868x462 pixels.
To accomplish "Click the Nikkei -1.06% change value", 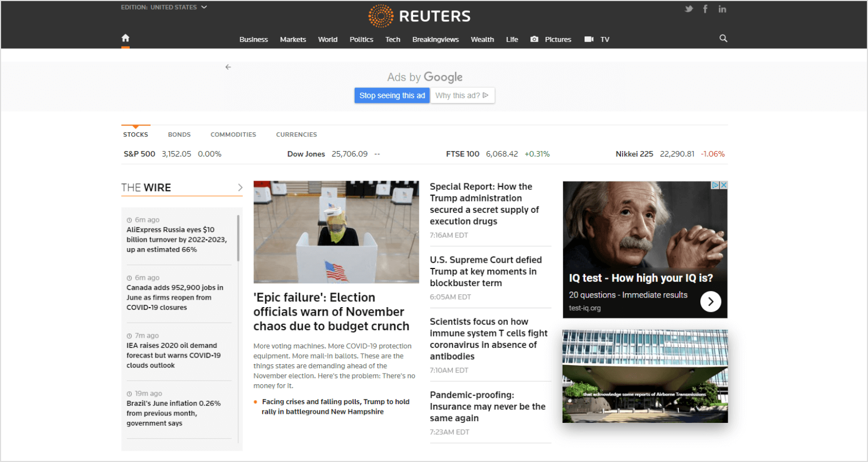I will click(x=713, y=154).
